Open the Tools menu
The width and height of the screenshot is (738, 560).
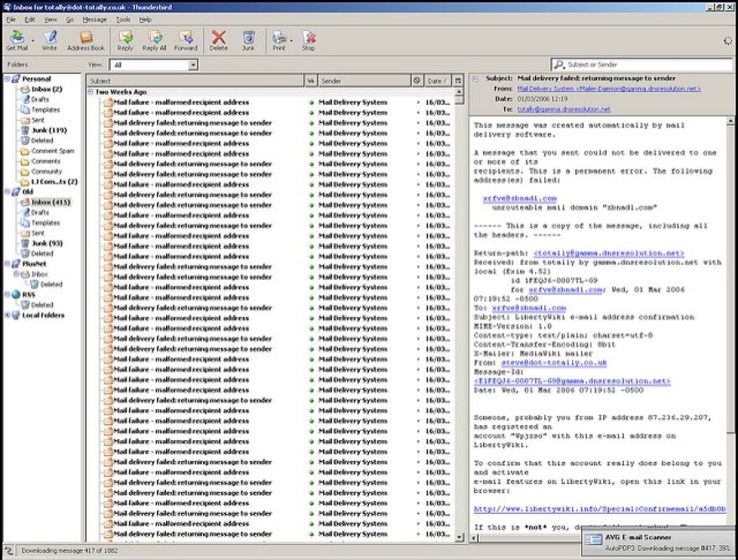point(123,20)
